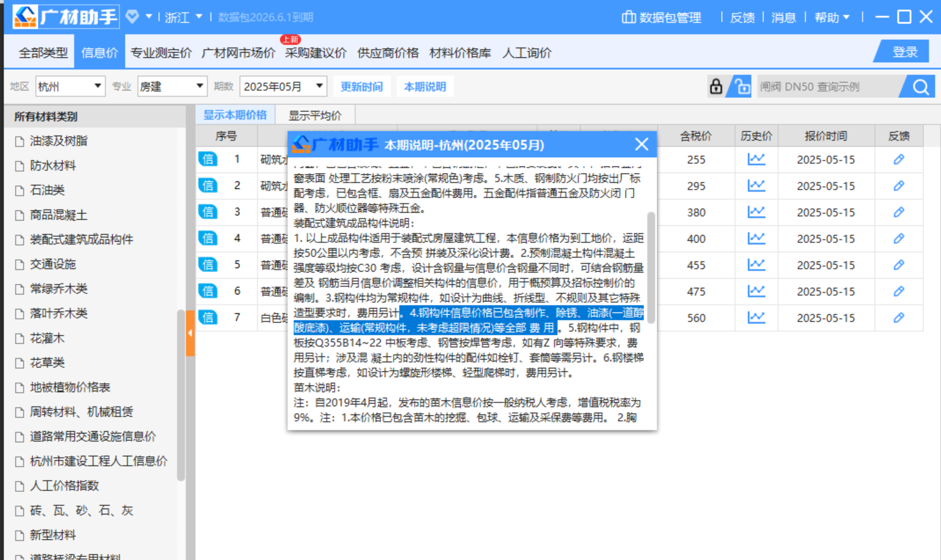Open history price chart for row 455
Image resolution: width=941 pixels, height=560 pixels.
tap(756, 264)
